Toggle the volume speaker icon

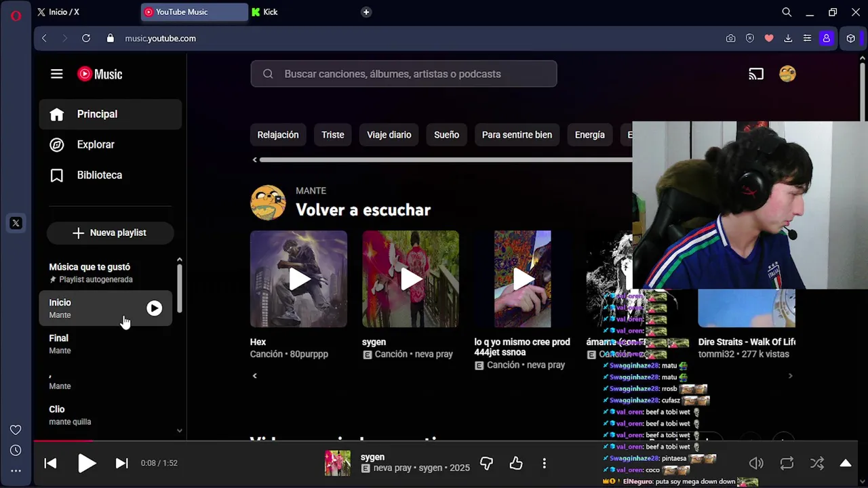756,464
